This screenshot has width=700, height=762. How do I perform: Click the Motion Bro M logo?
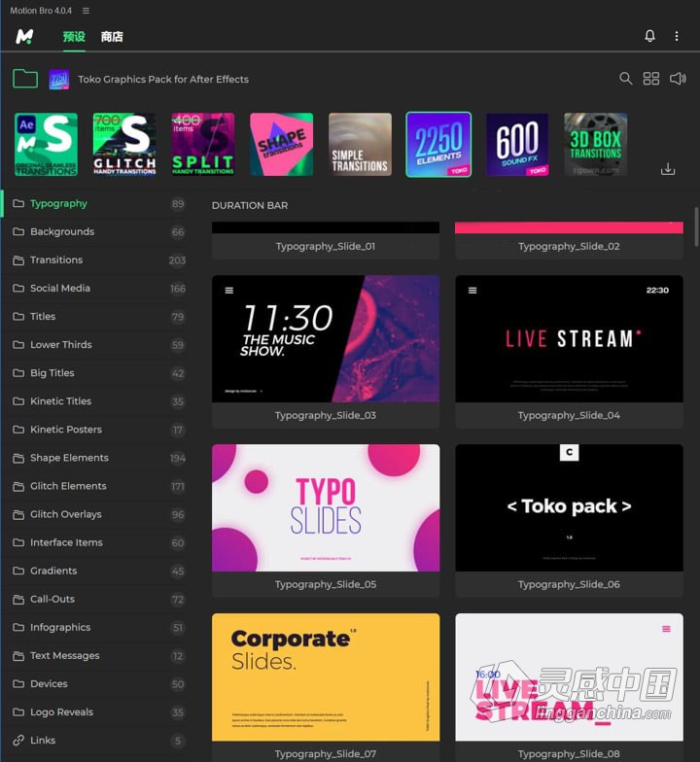(x=24, y=37)
